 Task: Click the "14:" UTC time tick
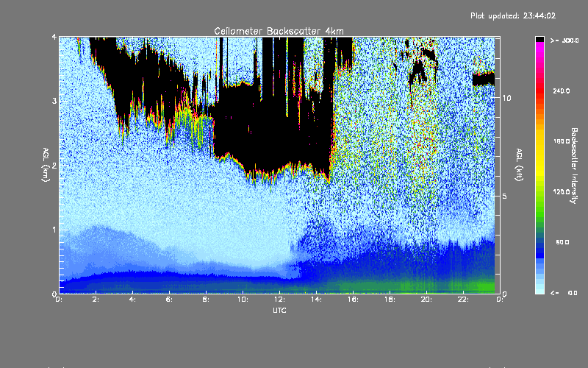[317, 300]
